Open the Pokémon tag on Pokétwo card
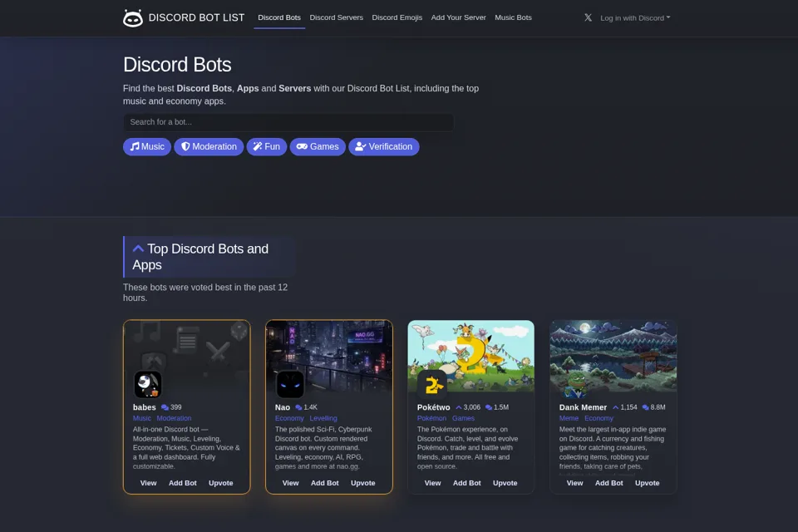This screenshot has width=798, height=532. (431, 418)
